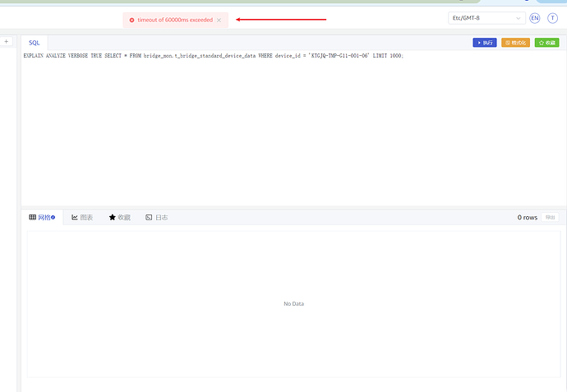Open the Etc/GMT-8 timezone dropdown

click(x=486, y=18)
